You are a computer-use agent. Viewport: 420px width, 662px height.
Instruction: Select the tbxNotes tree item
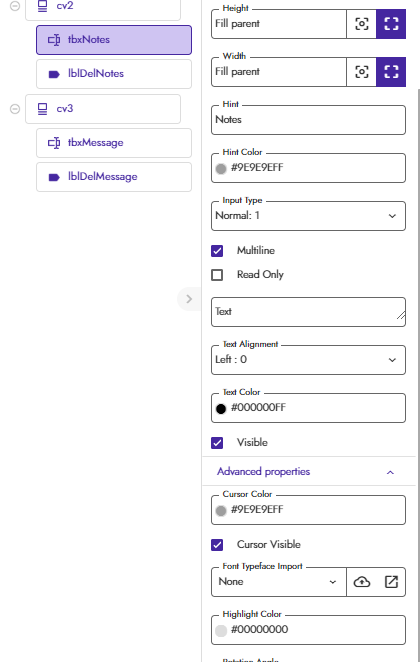(x=114, y=40)
